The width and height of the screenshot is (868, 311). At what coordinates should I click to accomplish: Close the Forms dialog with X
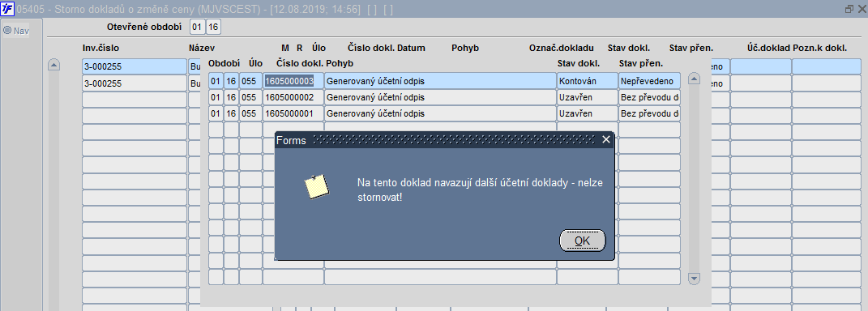click(605, 139)
